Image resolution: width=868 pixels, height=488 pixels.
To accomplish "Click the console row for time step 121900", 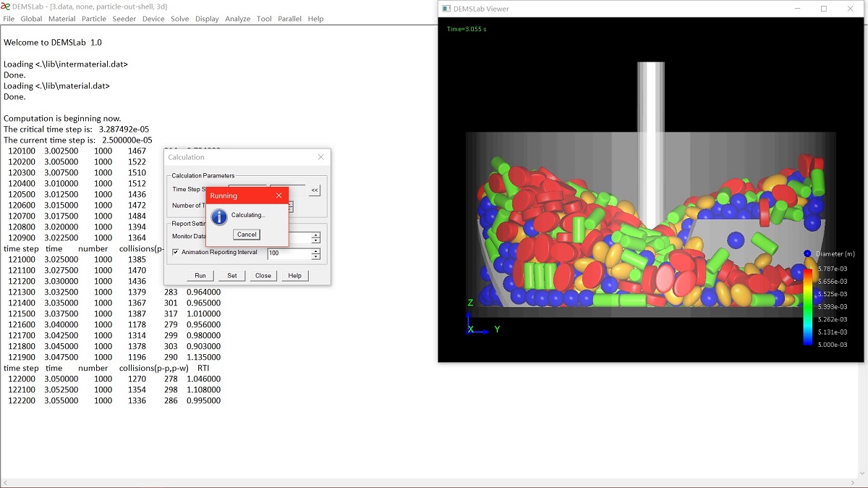I will (114, 357).
